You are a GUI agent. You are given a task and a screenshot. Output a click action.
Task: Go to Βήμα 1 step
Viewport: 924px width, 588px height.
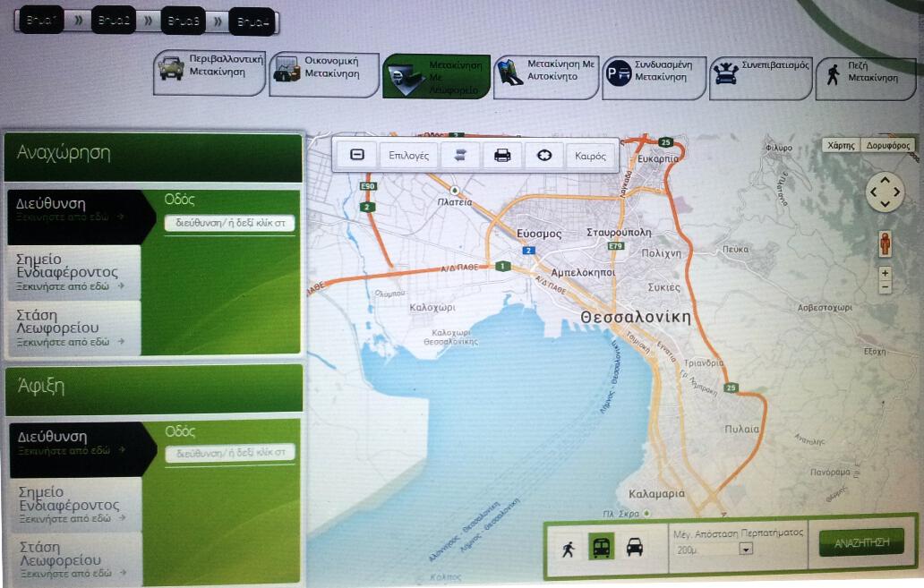tap(40, 20)
